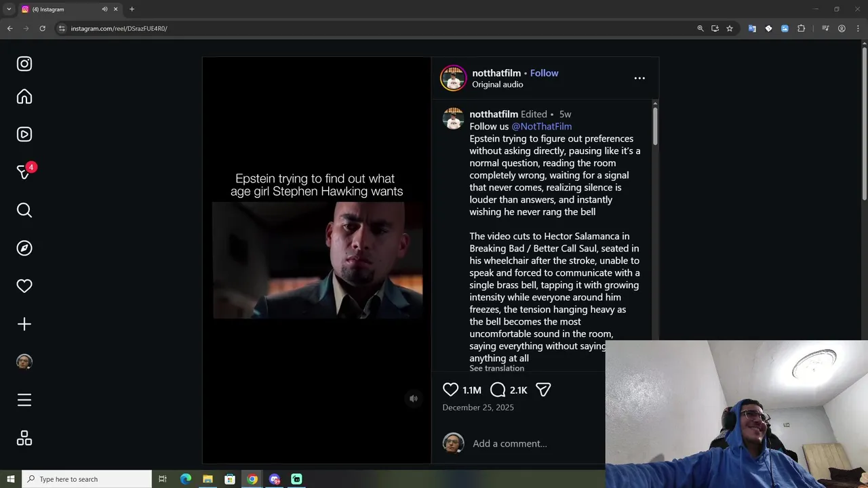This screenshot has width=868, height=488.
Task: Open the Google Translate extension icon
Action: point(752,28)
